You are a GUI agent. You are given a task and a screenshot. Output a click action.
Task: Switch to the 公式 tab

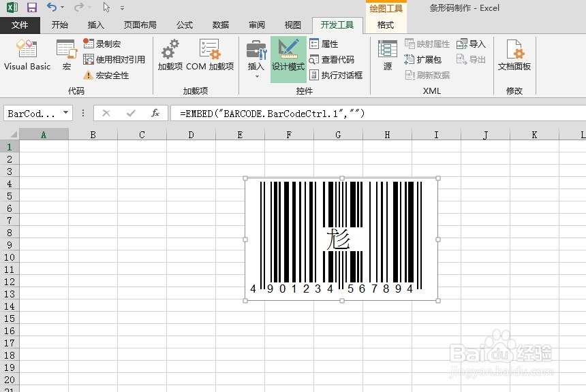[x=184, y=25]
